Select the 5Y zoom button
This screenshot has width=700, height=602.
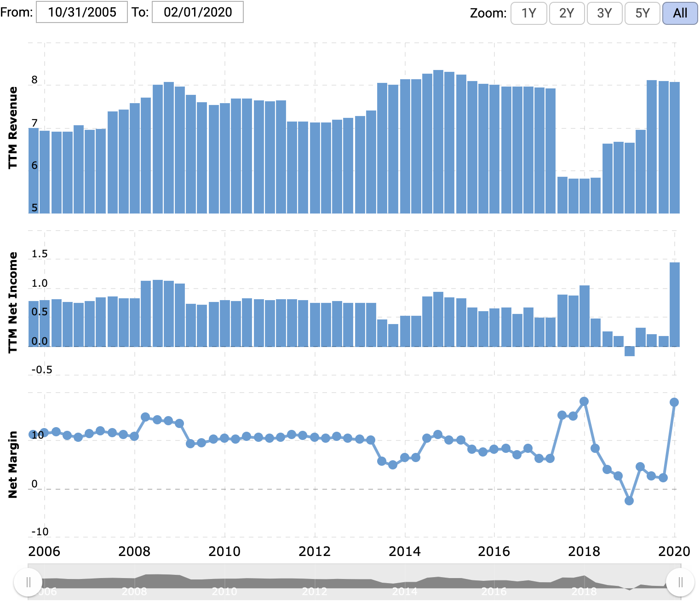643,13
